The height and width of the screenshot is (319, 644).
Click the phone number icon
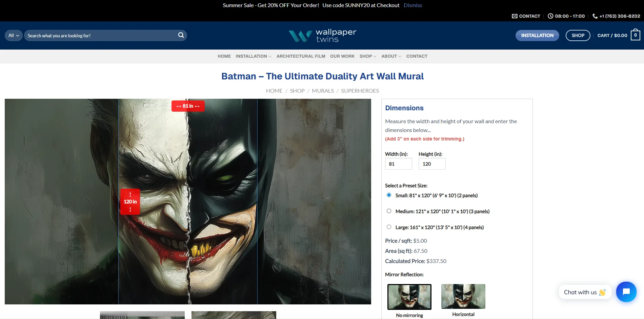coord(595,16)
